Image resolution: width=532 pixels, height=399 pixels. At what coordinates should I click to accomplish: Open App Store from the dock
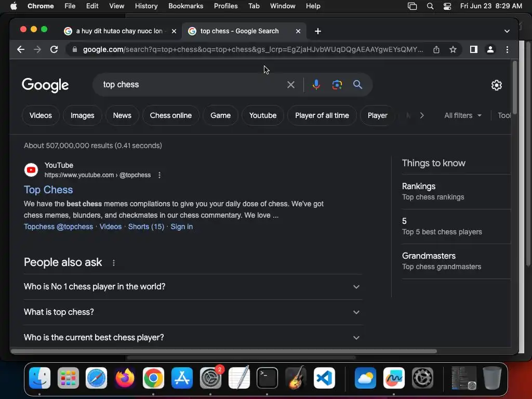point(182,378)
